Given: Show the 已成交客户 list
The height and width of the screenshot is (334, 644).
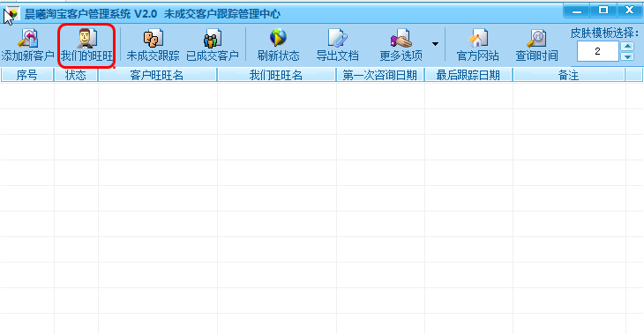Looking at the screenshot, I should (213, 45).
